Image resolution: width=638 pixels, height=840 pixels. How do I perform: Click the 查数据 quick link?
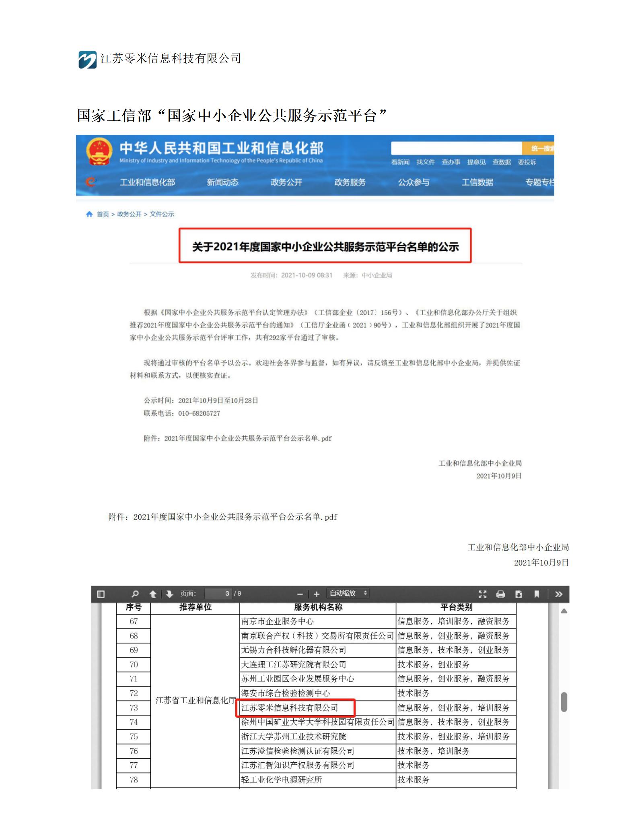click(x=502, y=162)
